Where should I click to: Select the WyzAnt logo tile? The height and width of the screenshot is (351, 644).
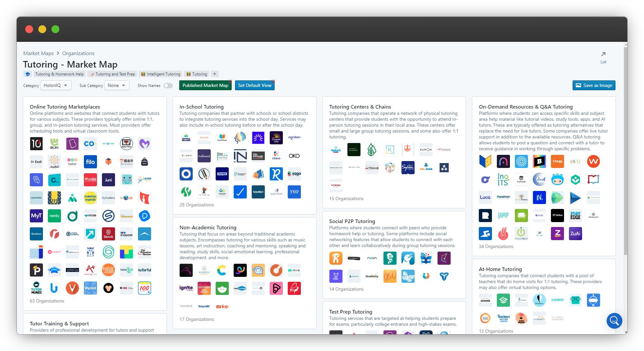[x=90, y=288]
